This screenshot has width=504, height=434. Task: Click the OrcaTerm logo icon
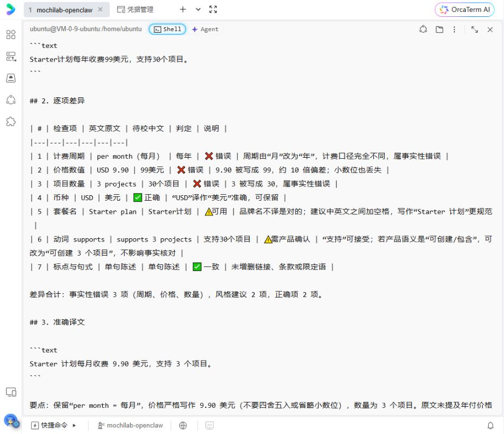(10, 9)
